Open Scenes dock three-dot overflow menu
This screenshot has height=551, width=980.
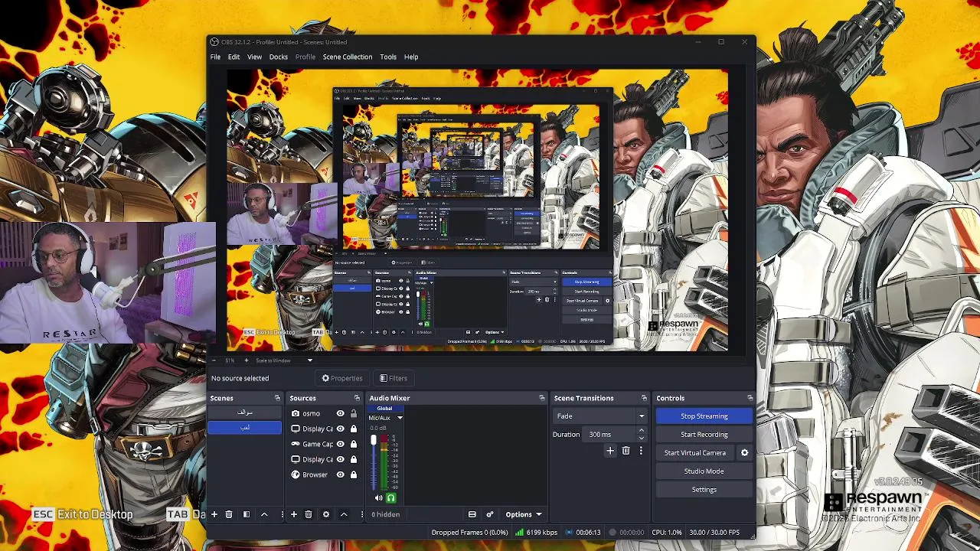(x=282, y=514)
